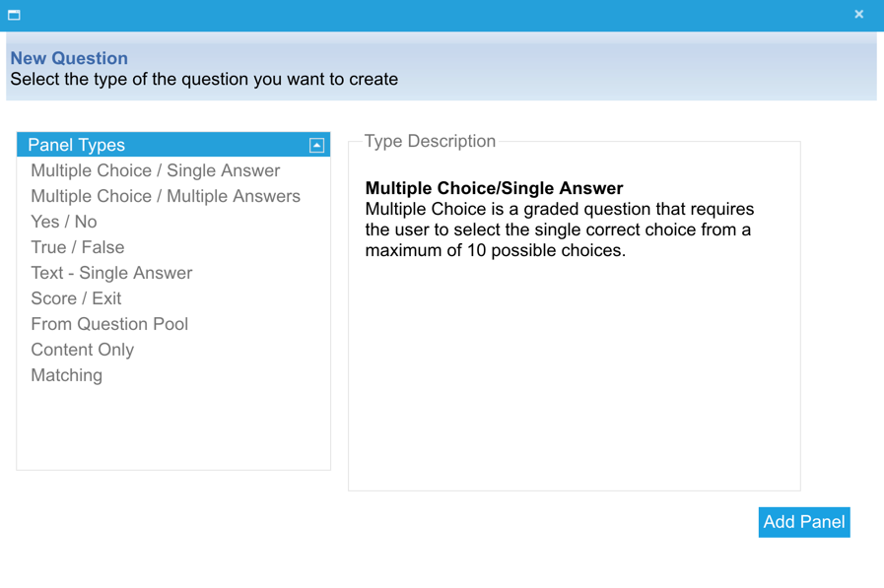Click the 'Select the type' instruction text
This screenshot has height=588, width=884.
(x=204, y=80)
